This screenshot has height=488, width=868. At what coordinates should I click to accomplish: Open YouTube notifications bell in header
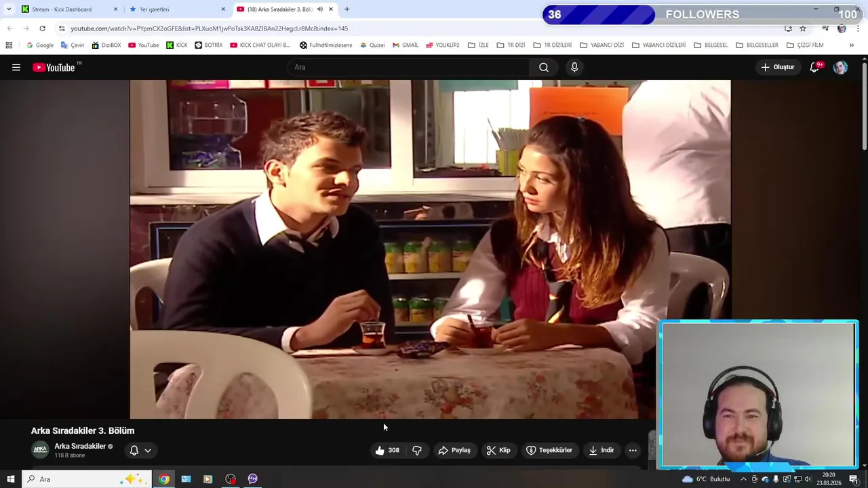(x=815, y=67)
